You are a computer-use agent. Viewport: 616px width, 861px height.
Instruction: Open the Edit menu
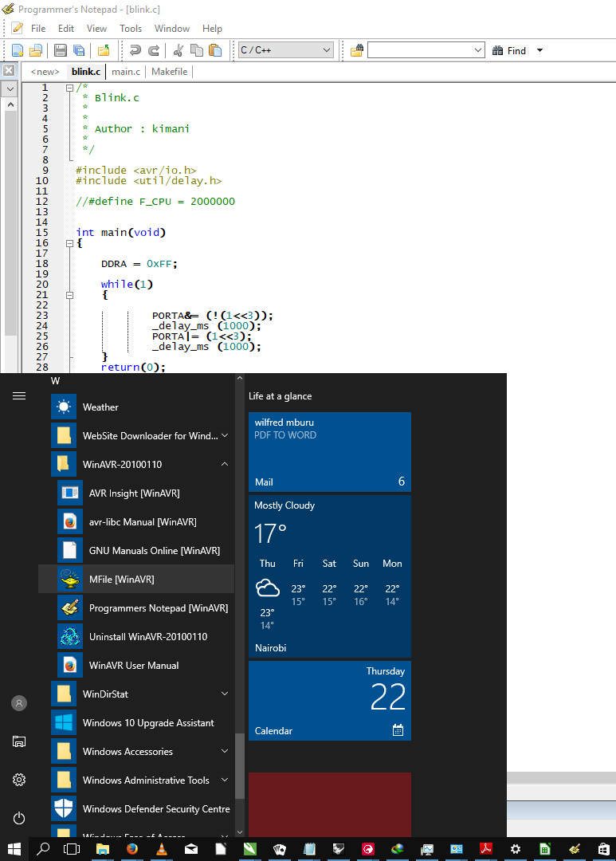click(66, 29)
